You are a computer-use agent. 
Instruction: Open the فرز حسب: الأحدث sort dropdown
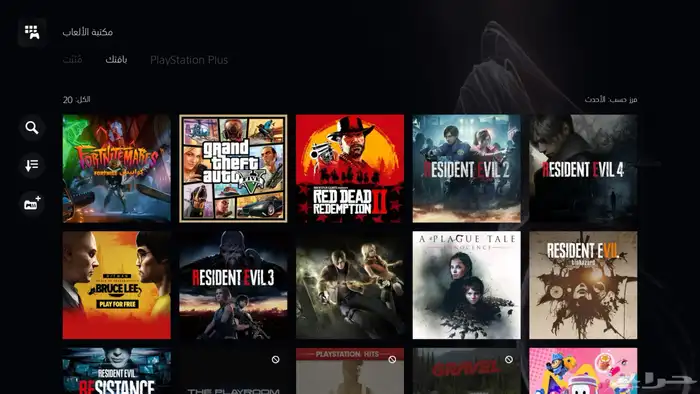pyautogui.click(x=611, y=100)
